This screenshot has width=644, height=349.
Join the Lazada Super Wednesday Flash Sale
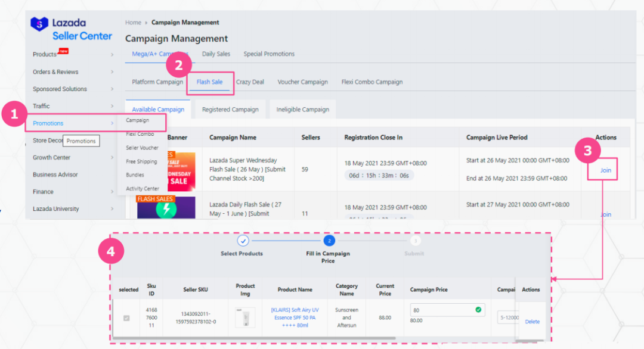click(x=606, y=170)
